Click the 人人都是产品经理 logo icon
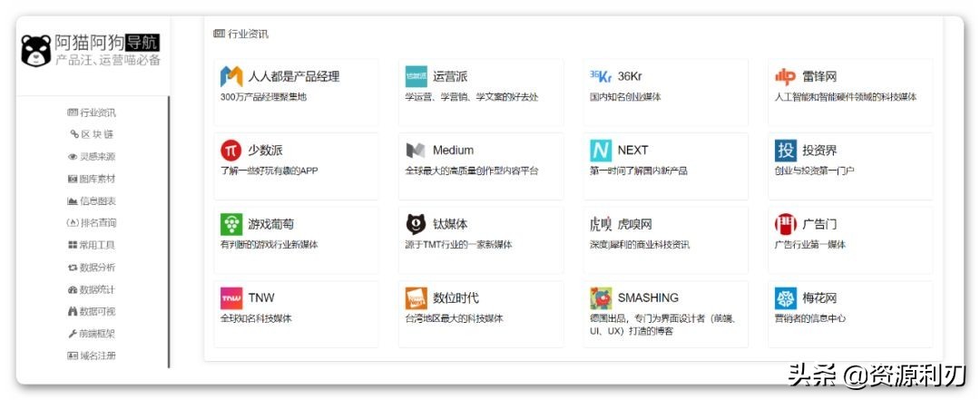Screen dimensions: 980x400 click(231, 76)
